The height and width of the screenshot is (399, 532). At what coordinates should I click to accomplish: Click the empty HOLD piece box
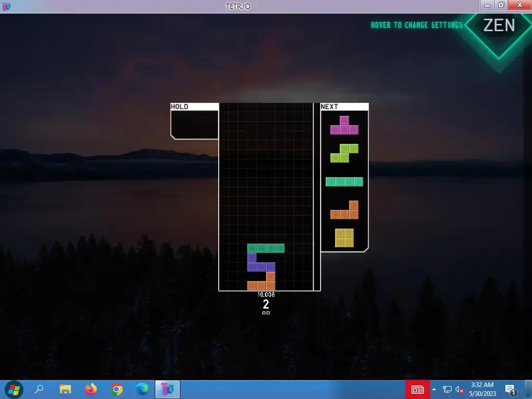click(x=195, y=125)
